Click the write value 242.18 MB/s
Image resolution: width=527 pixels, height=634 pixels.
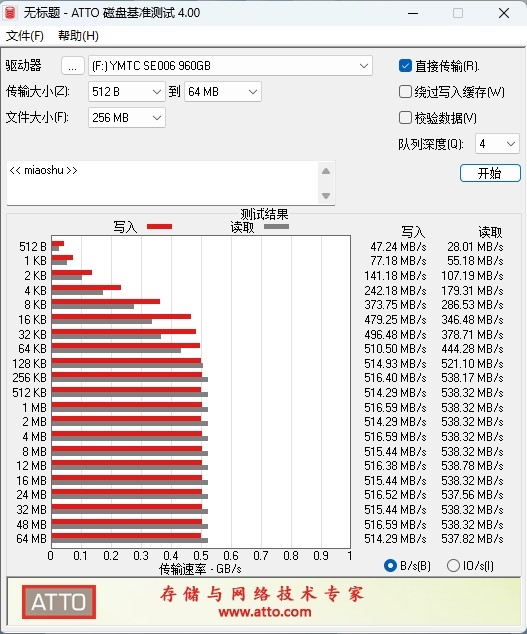(x=395, y=290)
